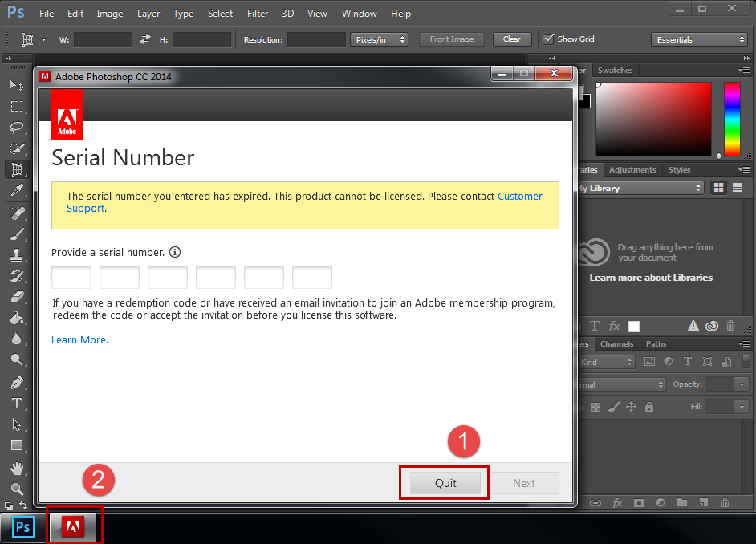The height and width of the screenshot is (544, 756).
Task: Select the Zoom tool
Action: (17, 489)
